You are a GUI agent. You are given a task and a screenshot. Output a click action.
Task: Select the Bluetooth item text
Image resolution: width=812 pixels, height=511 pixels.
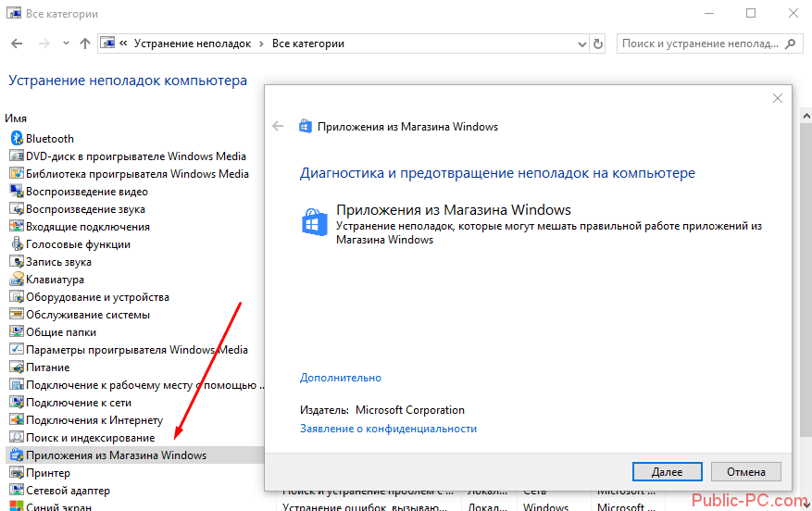point(50,138)
